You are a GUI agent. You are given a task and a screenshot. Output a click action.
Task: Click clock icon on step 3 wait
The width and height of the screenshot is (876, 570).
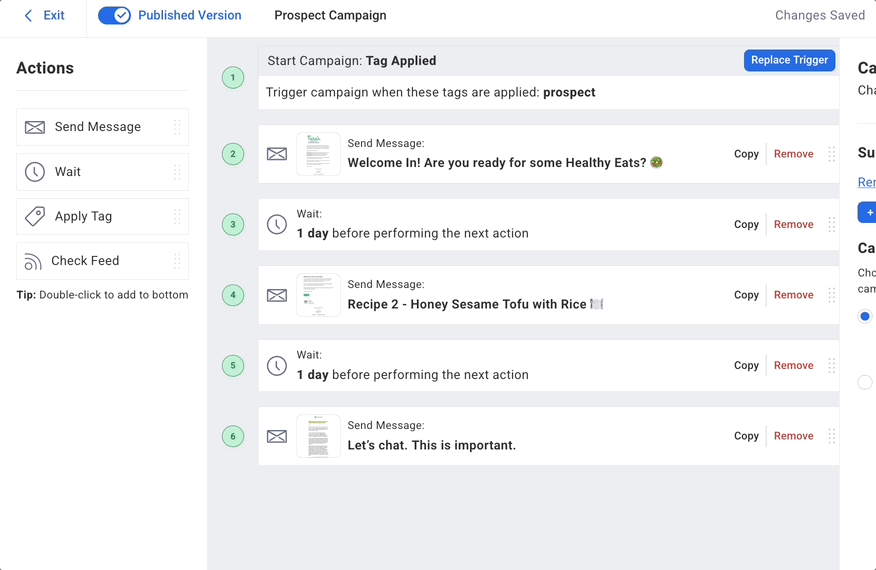(x=277, y=225)
